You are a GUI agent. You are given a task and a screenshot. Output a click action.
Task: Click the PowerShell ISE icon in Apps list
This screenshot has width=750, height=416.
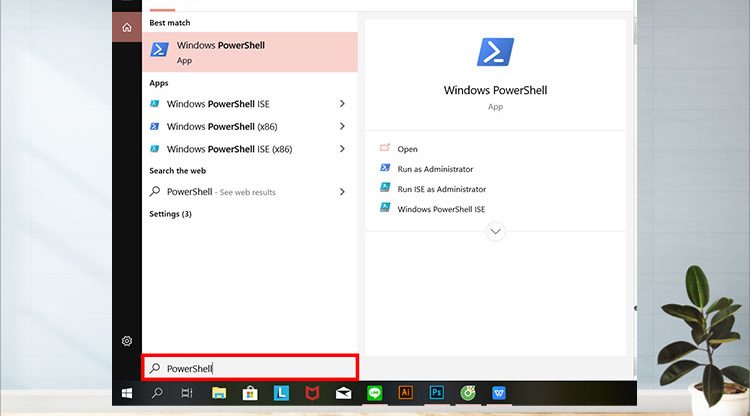point(154,103)
